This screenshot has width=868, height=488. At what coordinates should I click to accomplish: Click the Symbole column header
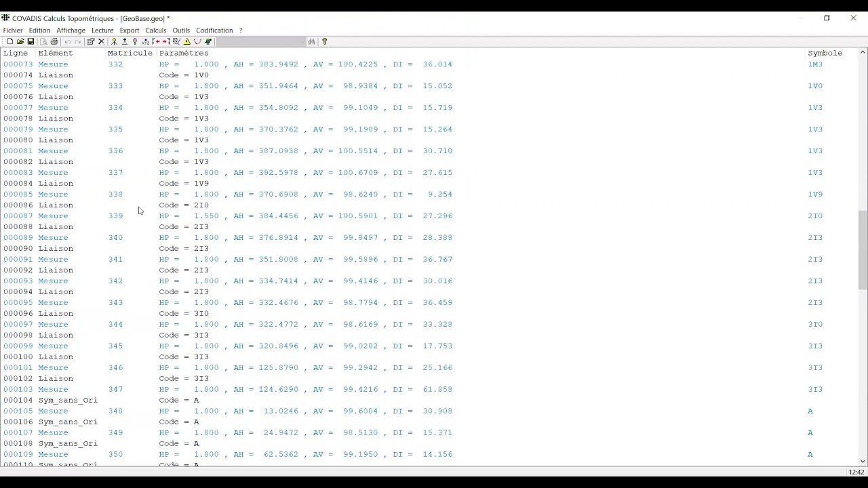825,53
